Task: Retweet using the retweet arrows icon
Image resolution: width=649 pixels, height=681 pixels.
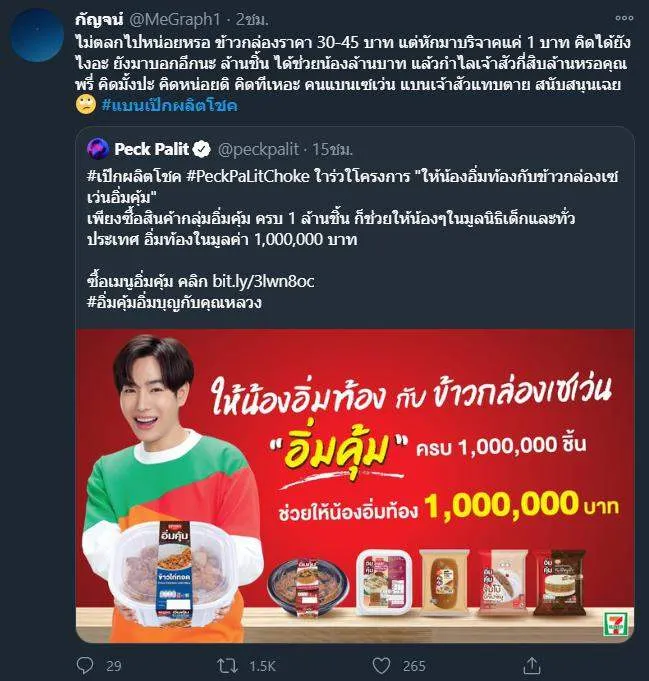Action: [228, 665]
